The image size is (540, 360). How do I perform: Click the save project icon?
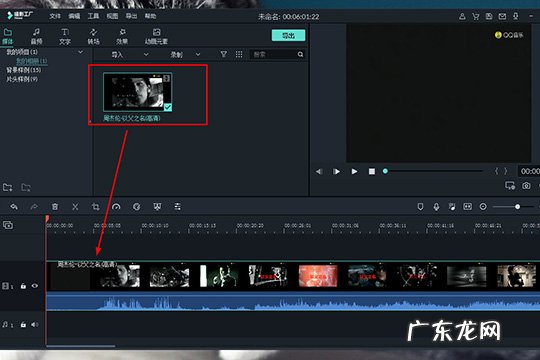point(489,16)
